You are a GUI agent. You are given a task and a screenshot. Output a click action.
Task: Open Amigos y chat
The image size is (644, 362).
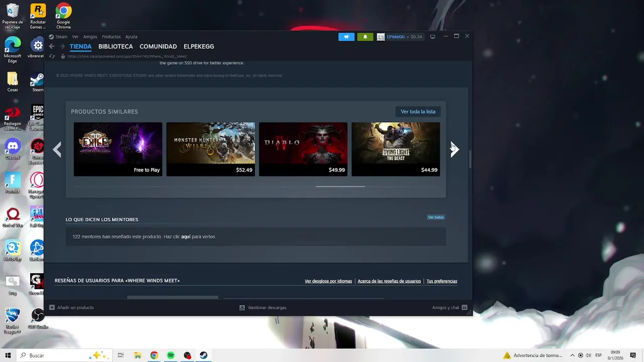(x=450, y=308)
